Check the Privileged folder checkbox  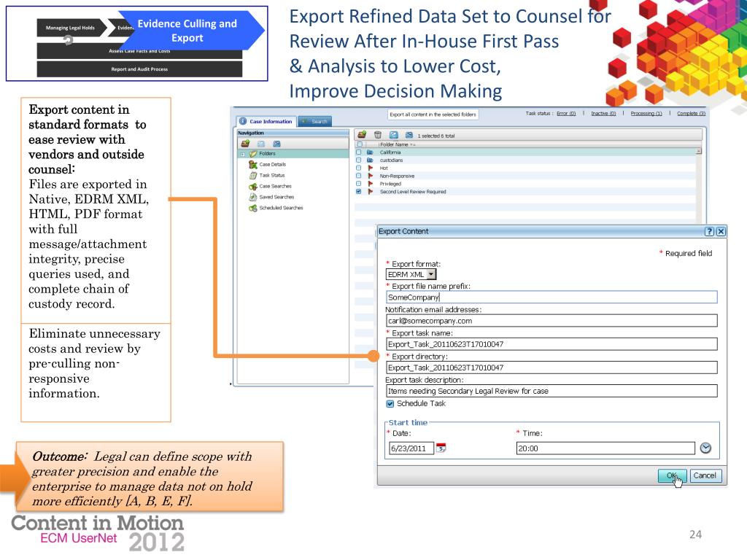tap(359, 184)
